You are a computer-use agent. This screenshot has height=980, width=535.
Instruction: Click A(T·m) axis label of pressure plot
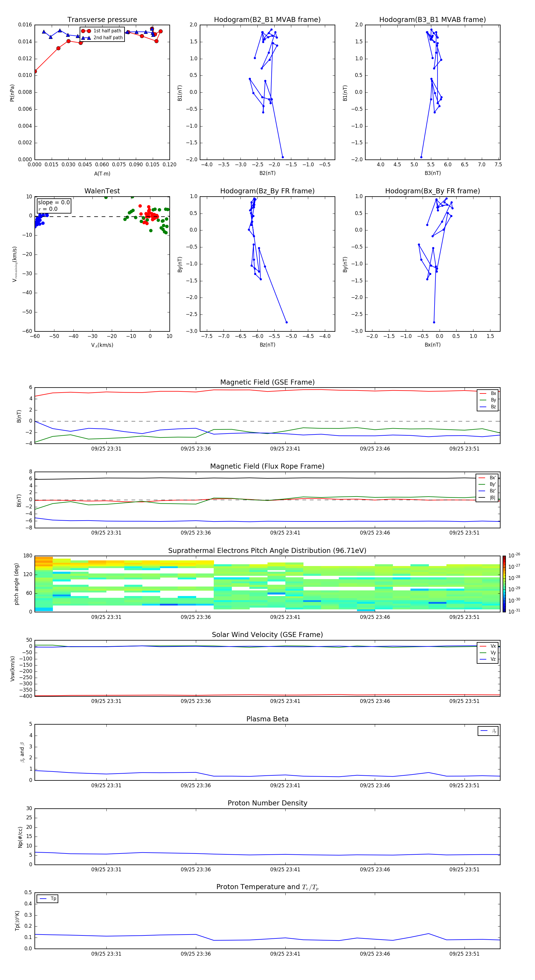102,174
